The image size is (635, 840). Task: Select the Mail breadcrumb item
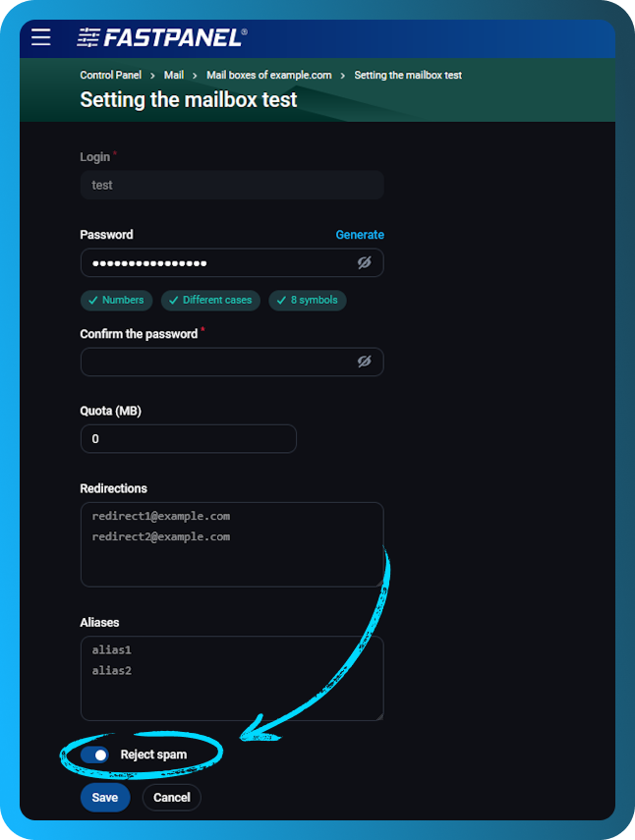coord(174,75)
